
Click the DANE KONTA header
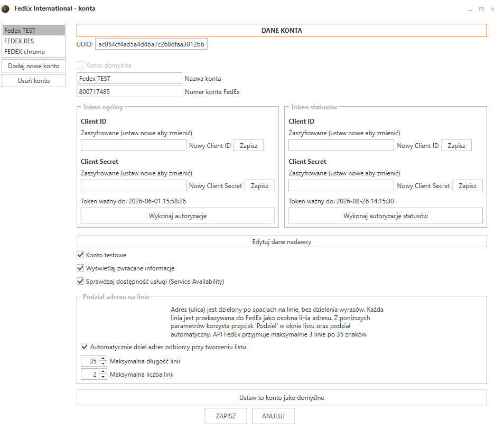282,30
